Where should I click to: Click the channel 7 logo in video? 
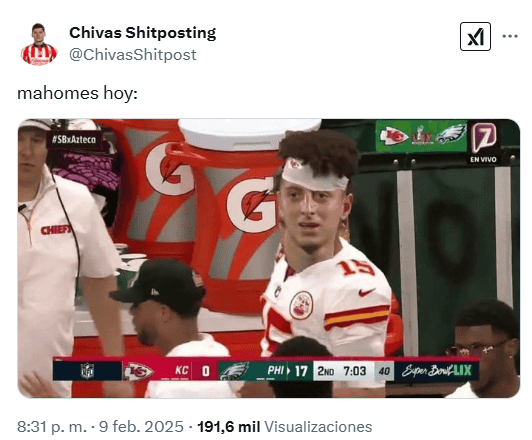pos(484,138)
